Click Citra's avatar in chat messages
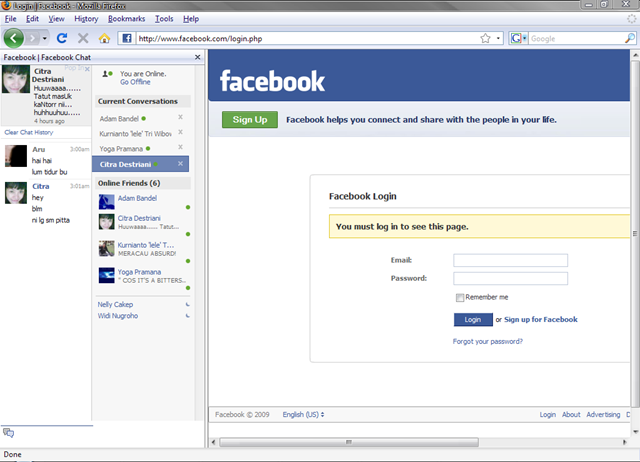 (x=16, y=193)
